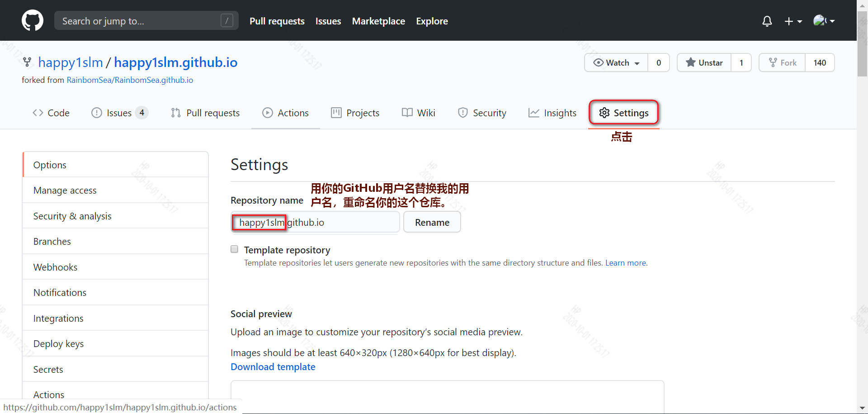Click the repository fork icon beside happy1slm
868x414 pixels.
click(27, 62)
